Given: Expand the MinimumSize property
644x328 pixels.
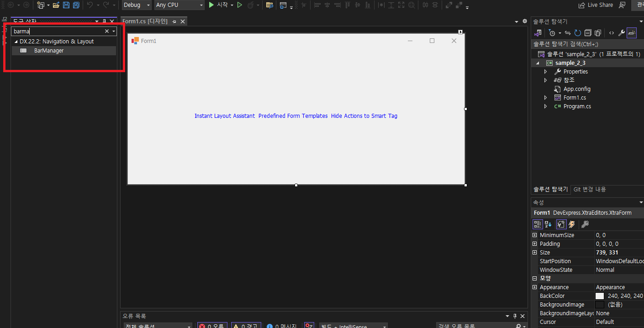Looking at the screenshot, I should point(535,235).
